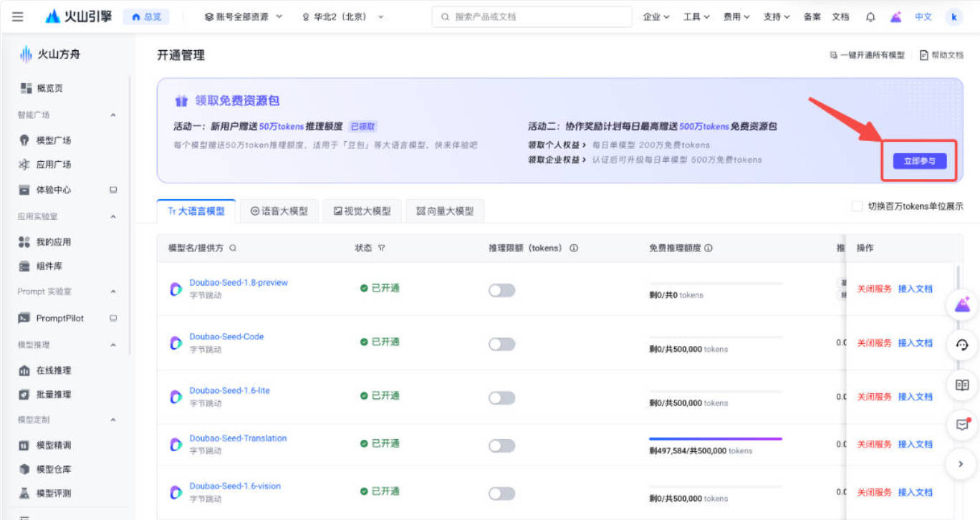
Task: Select the 大语言模型 tab
Action: (196, 211)
